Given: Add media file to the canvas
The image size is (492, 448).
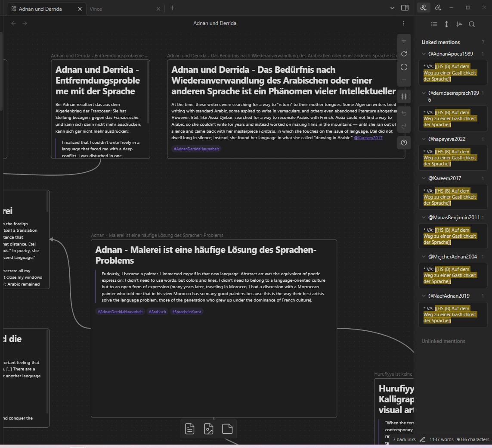Looking at the screenshot, I should coord(209,429).
